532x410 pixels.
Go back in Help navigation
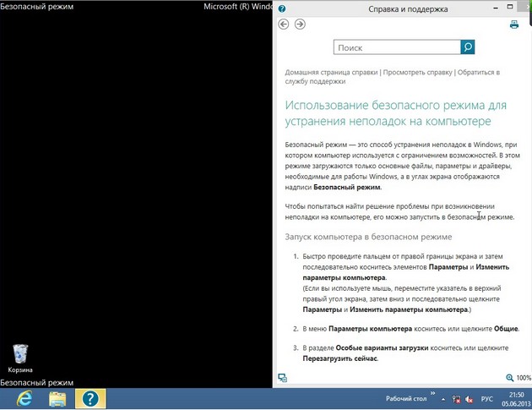point(284,25)
